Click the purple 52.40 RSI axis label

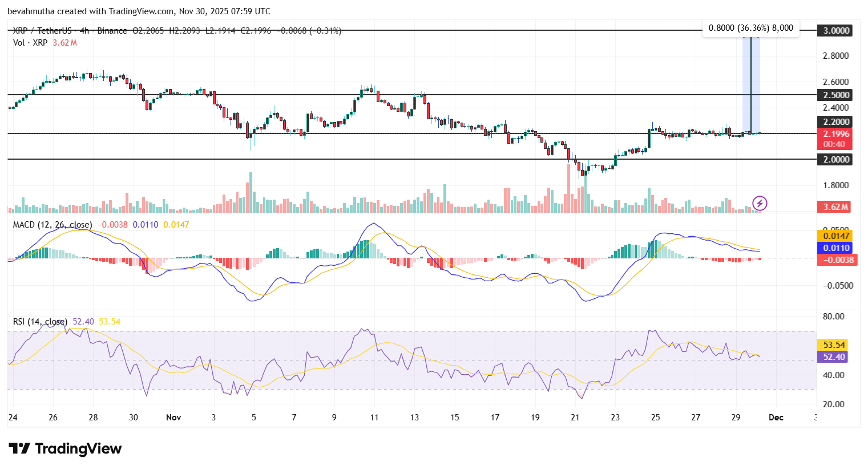tap(834, 357)
